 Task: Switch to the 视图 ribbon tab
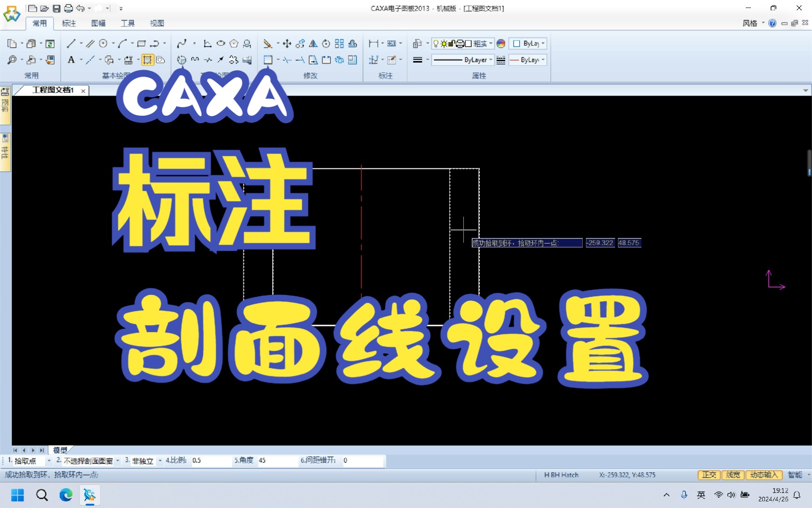(x=157, y=23)
